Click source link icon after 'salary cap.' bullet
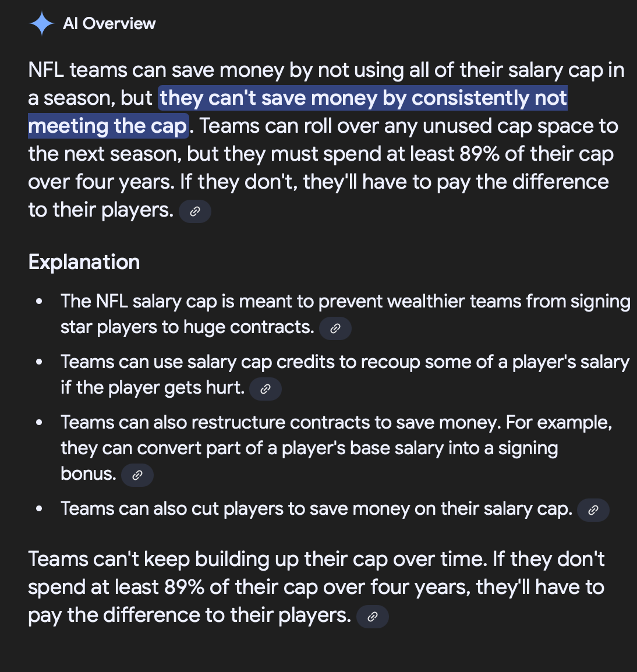The height and width of the screenshot is (672, 637). pos(593,510)
